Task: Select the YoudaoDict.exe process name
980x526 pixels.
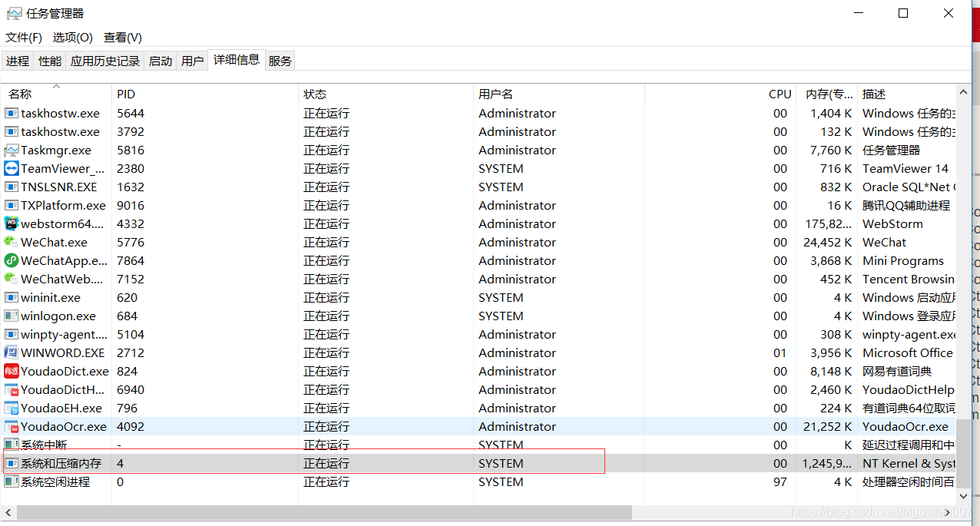Action: [65, 371]
